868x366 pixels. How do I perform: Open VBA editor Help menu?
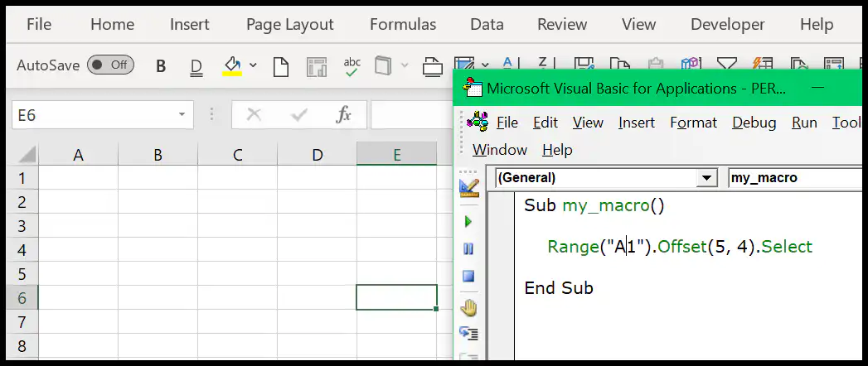557,150
